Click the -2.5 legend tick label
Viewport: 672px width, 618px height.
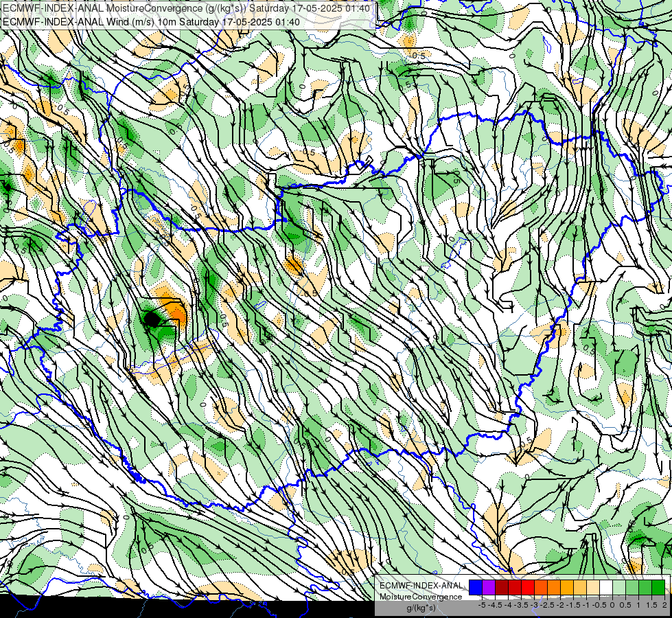[x=547, y=605]
